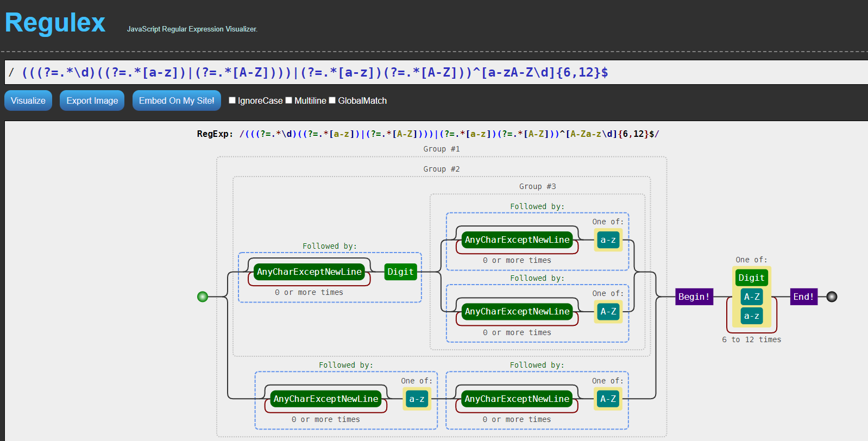Image resolution: width=868 pixels, height=441 pixels.
Task: Click a-z node in Group #3
Action: pos(608,240)
